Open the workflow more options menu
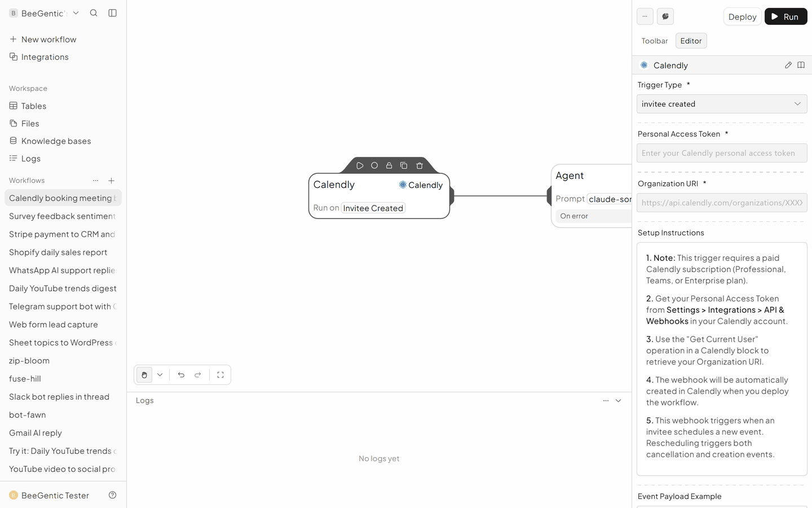812x508 pixels. tap(645, 16)
